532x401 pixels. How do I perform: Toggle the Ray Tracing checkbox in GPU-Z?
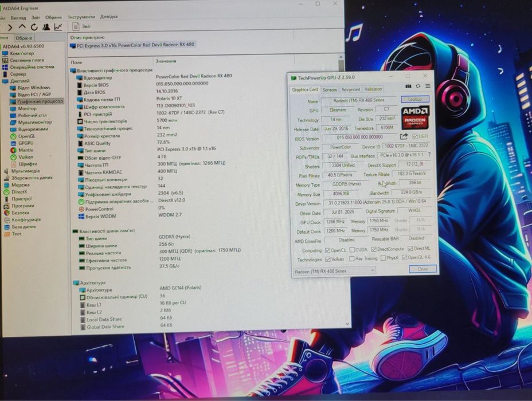pos(352,258)
